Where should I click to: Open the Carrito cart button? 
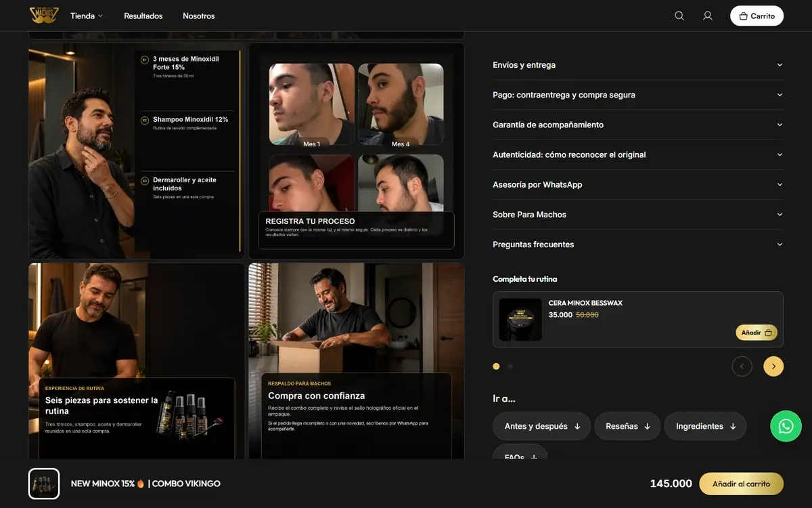coord(757,16)
